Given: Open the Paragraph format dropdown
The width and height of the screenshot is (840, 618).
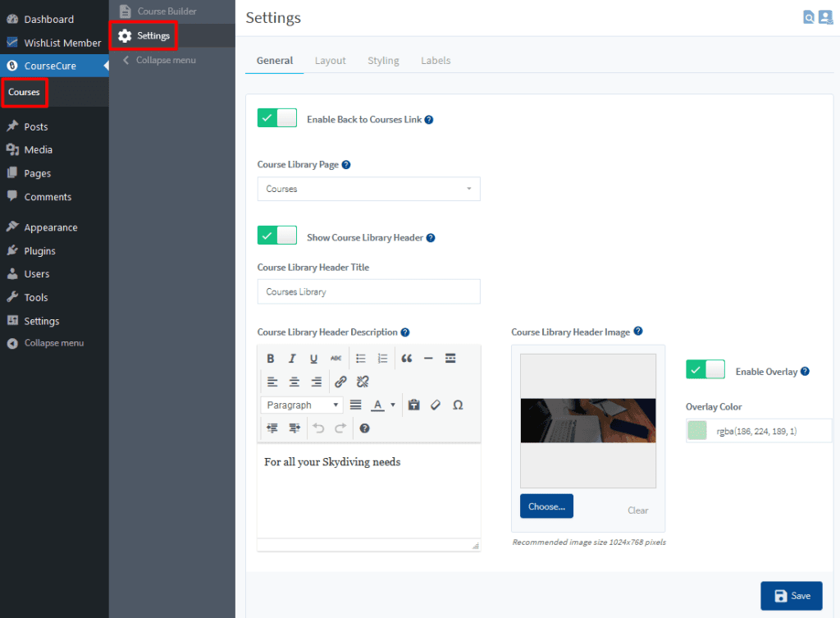Looking at the screenshot, I should tap(302, 405).
